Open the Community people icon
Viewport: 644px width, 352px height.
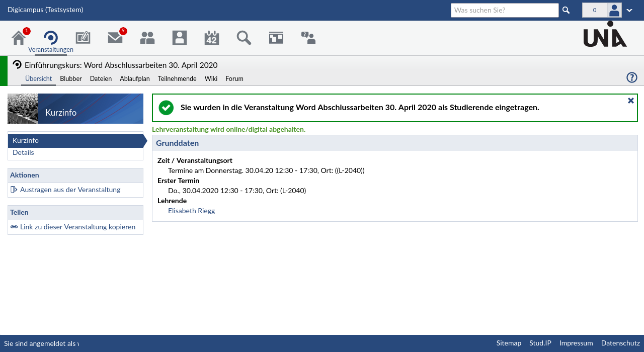147,38
